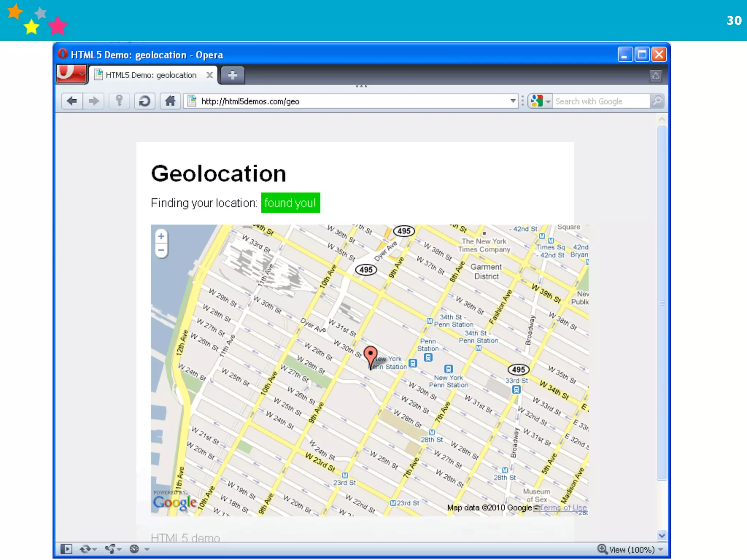
Task: Click the Google logo on the map
Action: 175,503
